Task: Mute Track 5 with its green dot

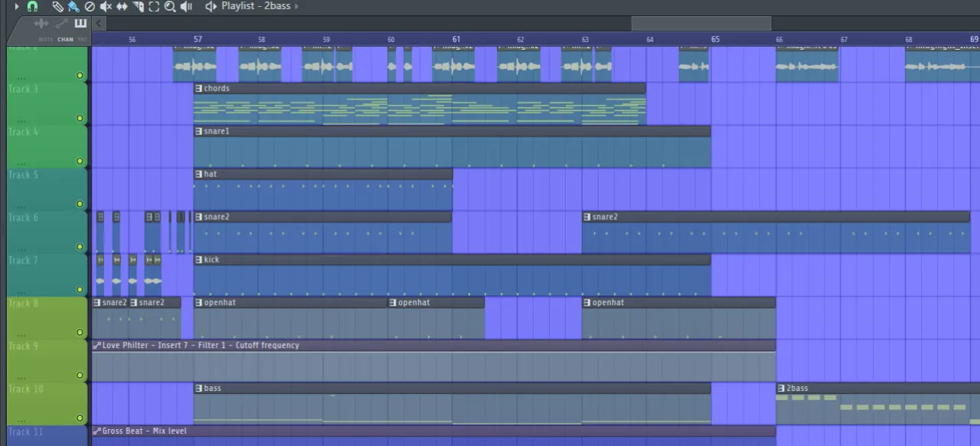Action: pos(80,204)
